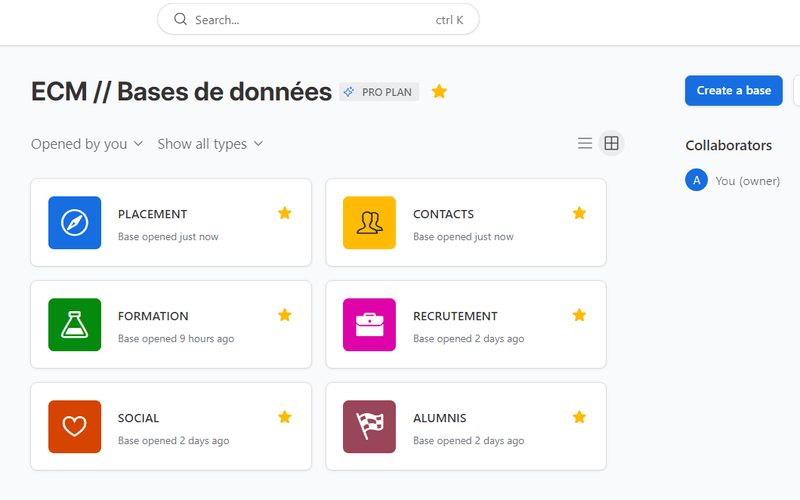The image size is (800, 500).
Task: Click the Create a base button
Action: pos(733,90)
